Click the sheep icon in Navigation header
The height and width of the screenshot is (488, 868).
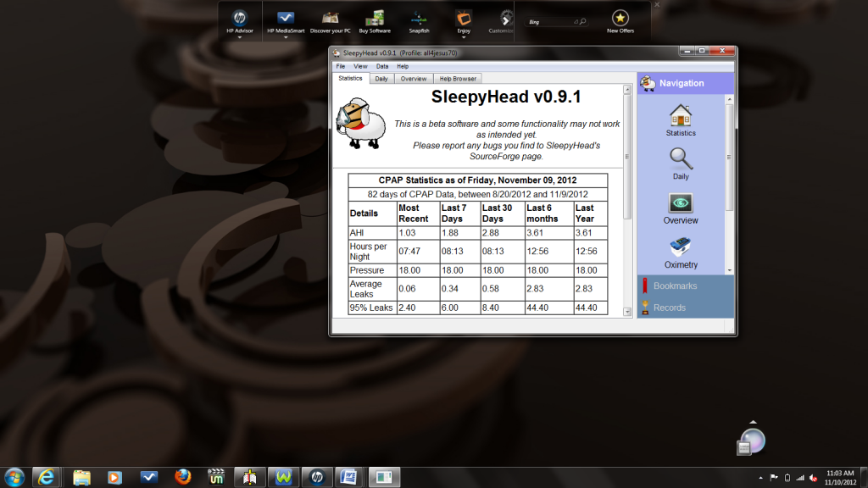click(x=648, y=83)
